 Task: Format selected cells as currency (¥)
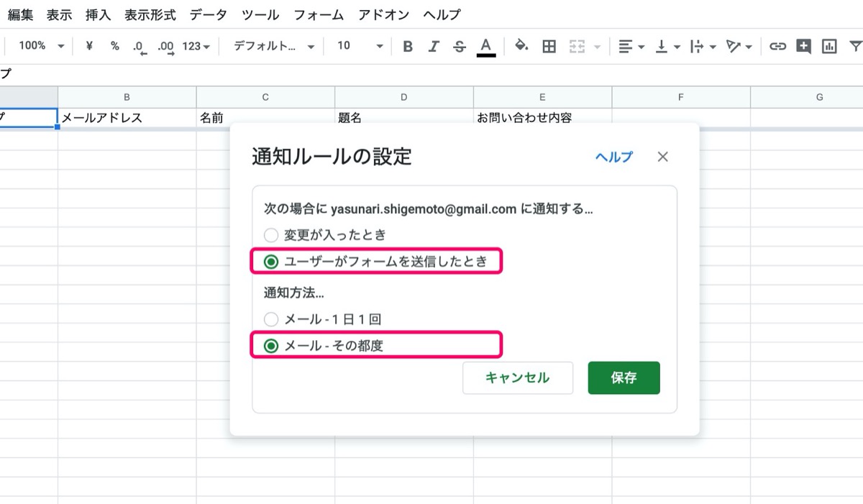[x=89, y=46]
